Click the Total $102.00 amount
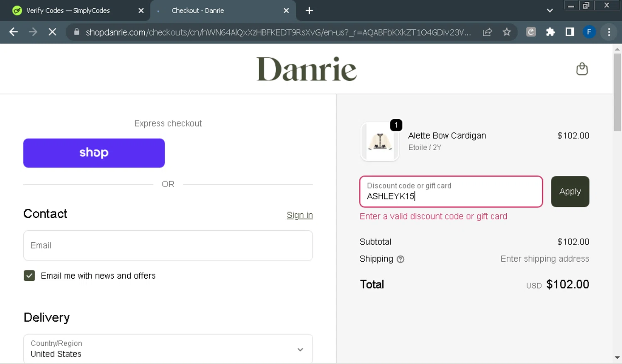 point(568,284)
